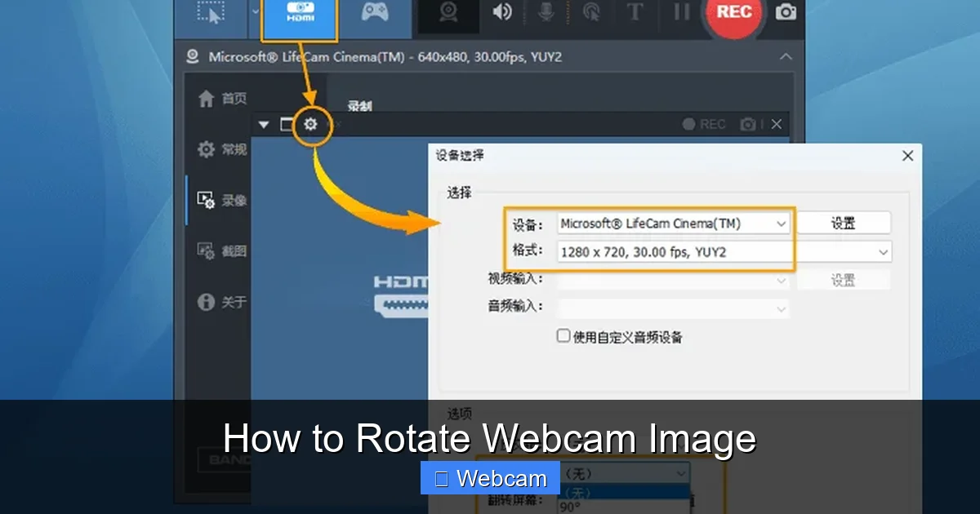Toggle the microphone icon in toolbar
This screenshot has width=980, height=514.
546,11
